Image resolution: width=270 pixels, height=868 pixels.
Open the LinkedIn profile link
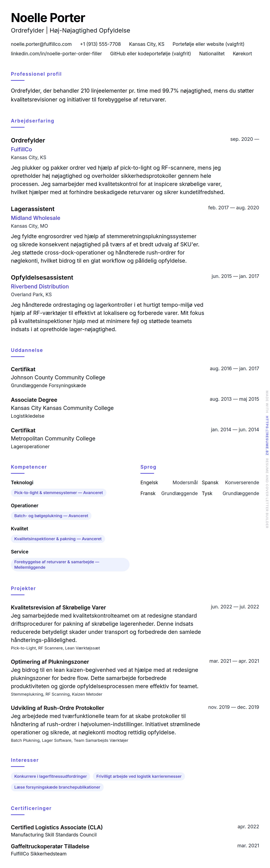pos(56,54)
